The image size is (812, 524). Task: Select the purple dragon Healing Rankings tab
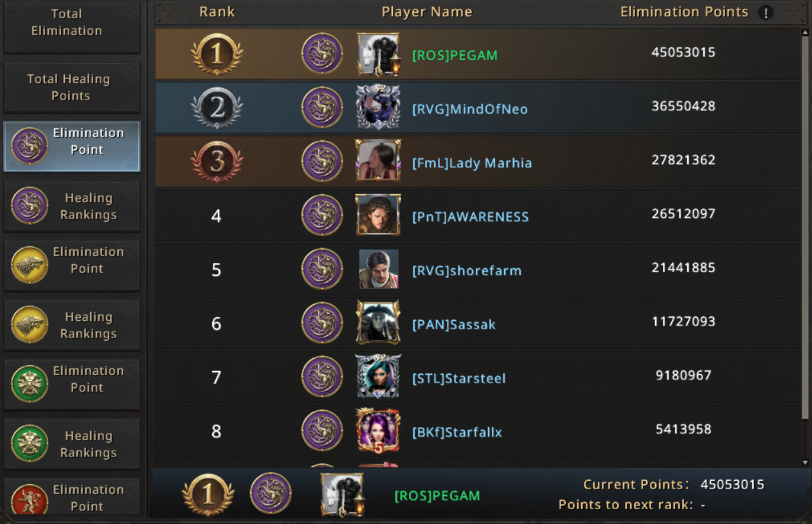click(x=72, y=206)
